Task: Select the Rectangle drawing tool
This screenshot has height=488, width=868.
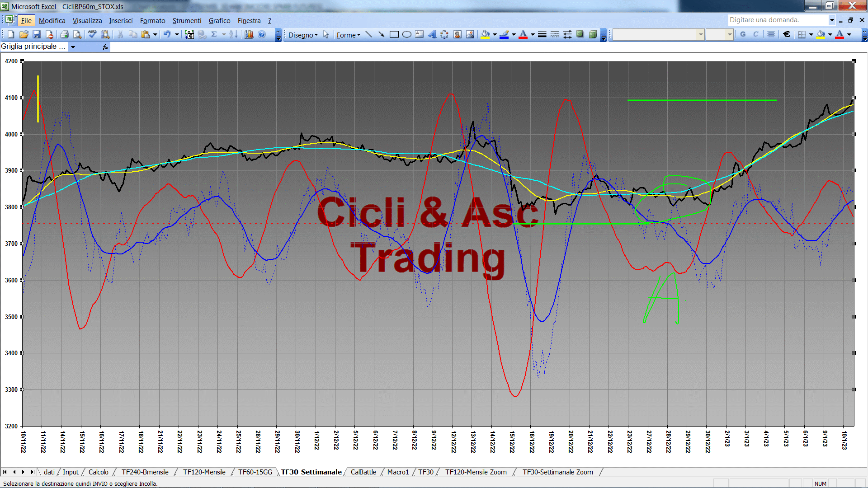Action: 394,34
